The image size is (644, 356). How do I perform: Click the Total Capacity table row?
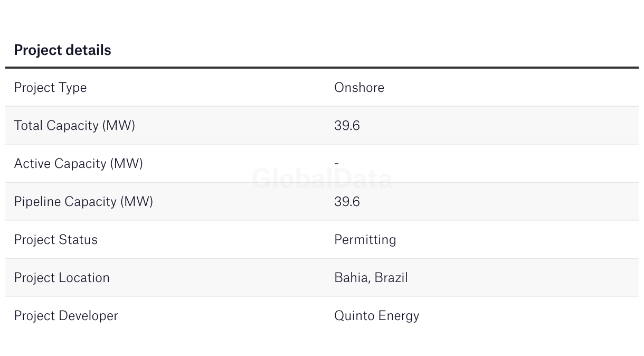click(x=322, y=126)
